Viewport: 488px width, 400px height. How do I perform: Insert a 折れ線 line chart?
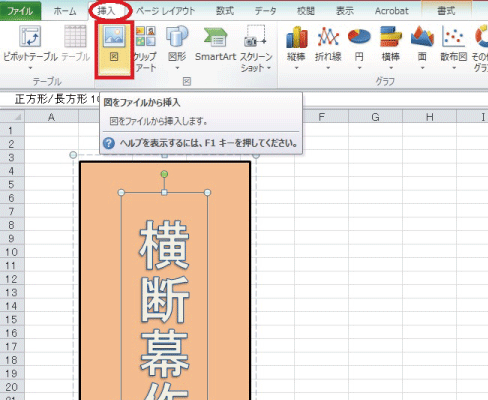click(x=328, y=43)
